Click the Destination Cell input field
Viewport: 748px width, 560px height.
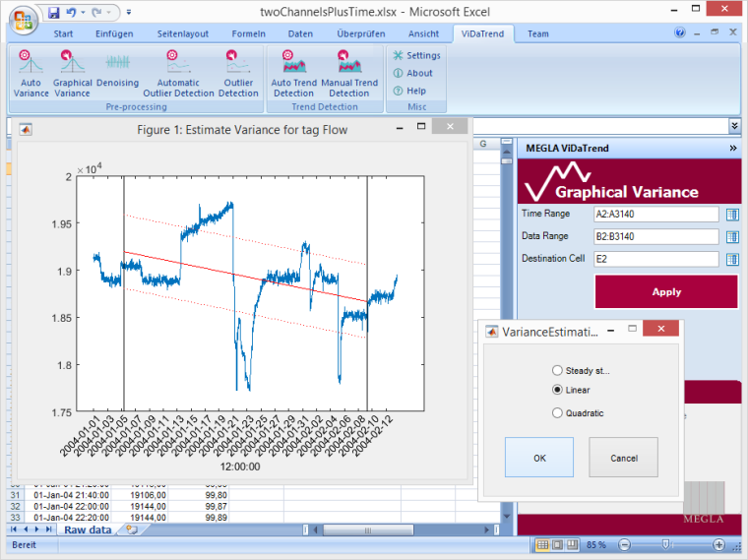[656, 259]
